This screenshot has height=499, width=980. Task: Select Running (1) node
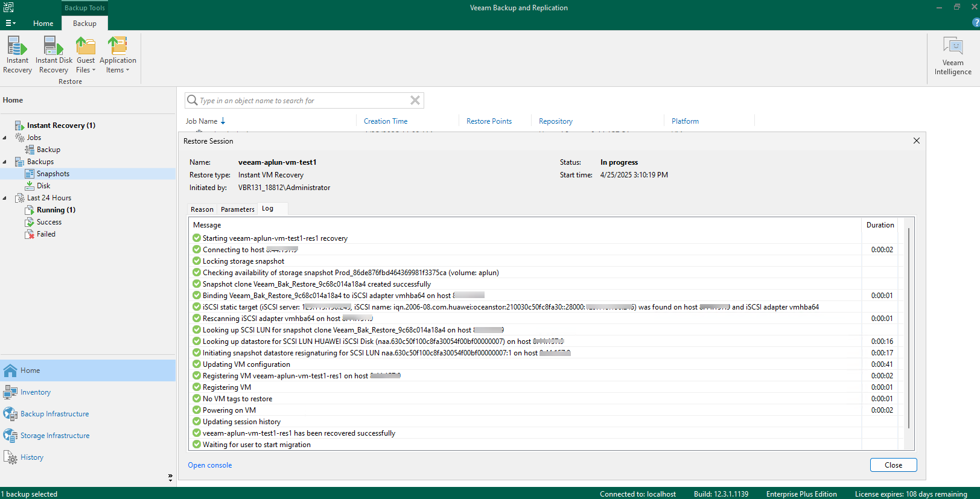tap(56, 210)
